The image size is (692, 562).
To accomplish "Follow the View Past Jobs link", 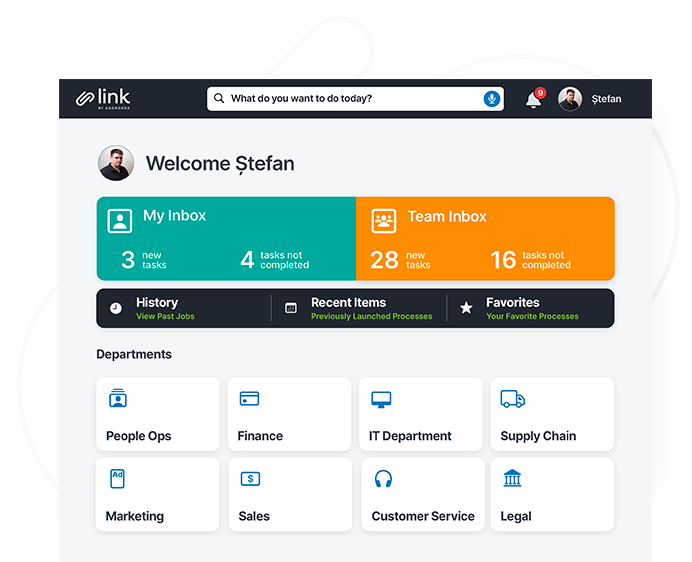I will [165, 317].
